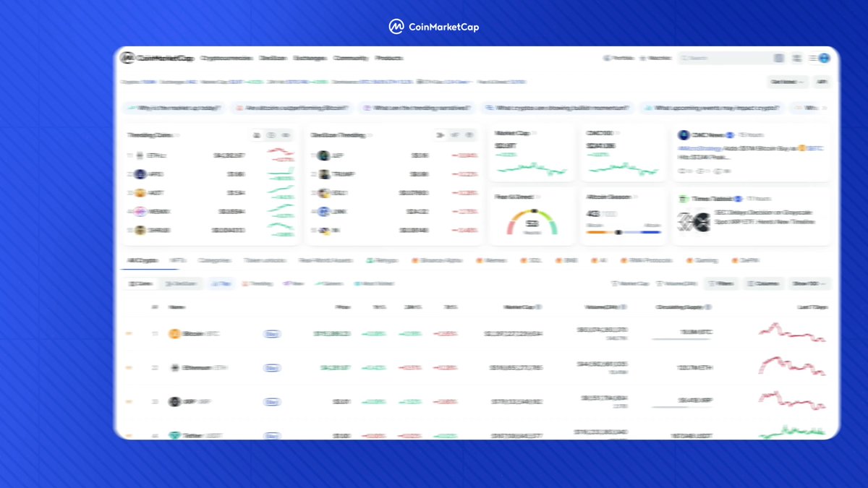Click the Ethereum coin icon
Screen dimensions: 868x488
click(x=174, y=368)
